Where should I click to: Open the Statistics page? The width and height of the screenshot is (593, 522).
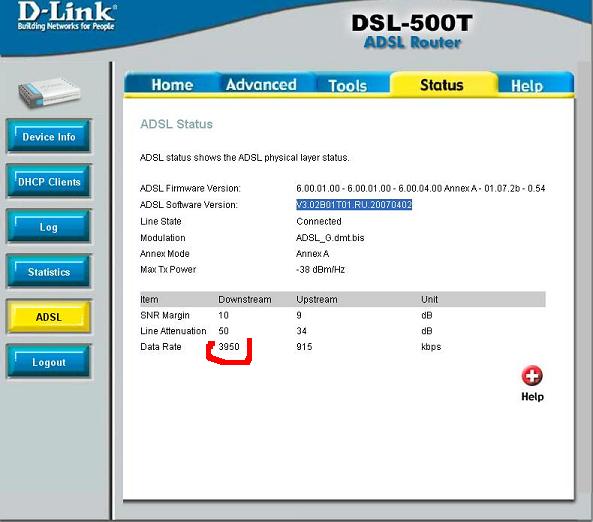click(49, 271)
